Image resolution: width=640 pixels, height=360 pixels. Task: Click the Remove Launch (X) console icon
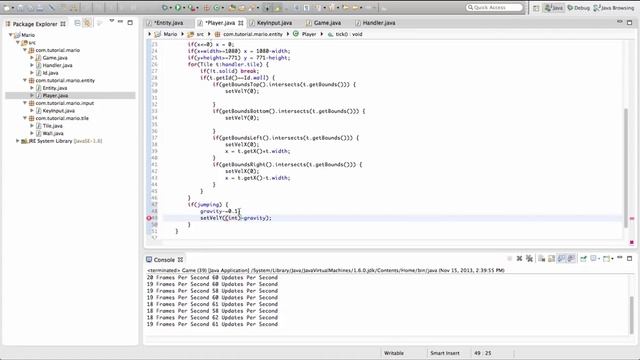[519, 259]
